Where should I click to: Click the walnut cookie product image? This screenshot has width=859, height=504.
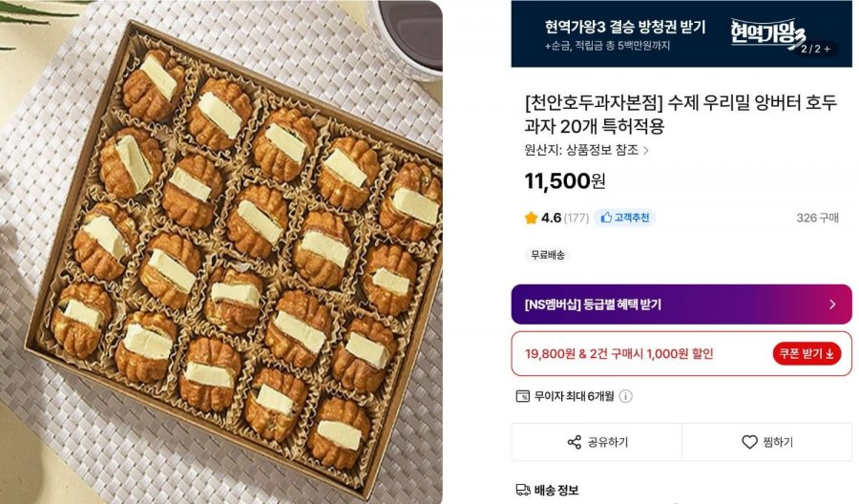[221, 250]
